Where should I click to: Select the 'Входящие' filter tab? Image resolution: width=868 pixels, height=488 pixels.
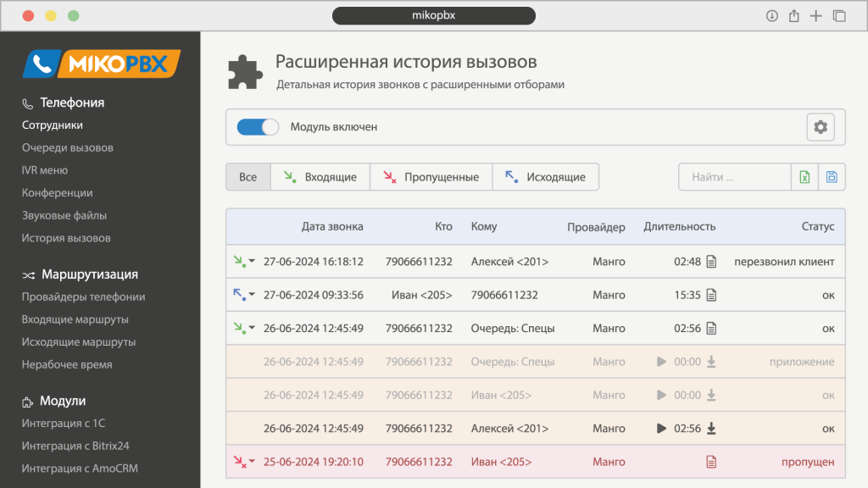point(320,177)
